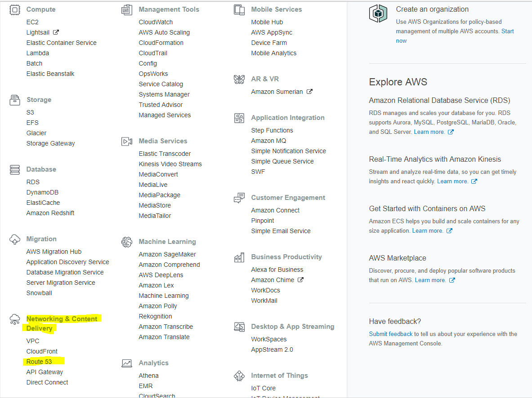The image size is (532, 398).
Task: Open the Lambda service
Action: tap(38, 53)
